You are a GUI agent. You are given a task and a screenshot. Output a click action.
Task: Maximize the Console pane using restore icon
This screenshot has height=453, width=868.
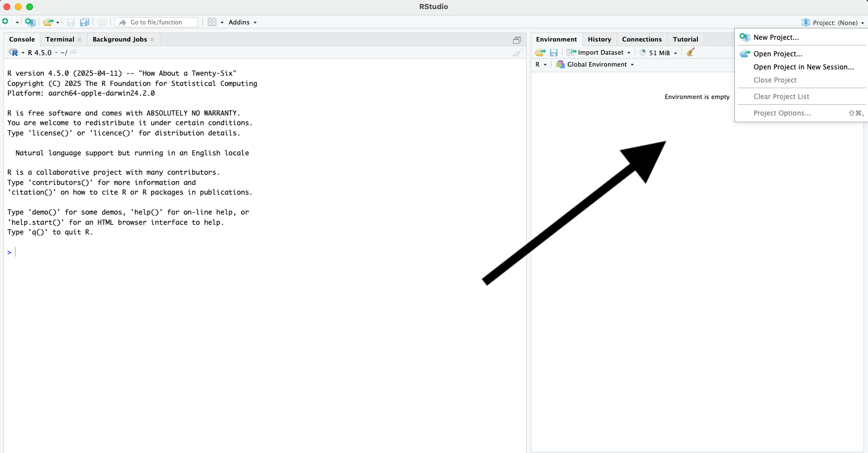click(x=516, y=40)
